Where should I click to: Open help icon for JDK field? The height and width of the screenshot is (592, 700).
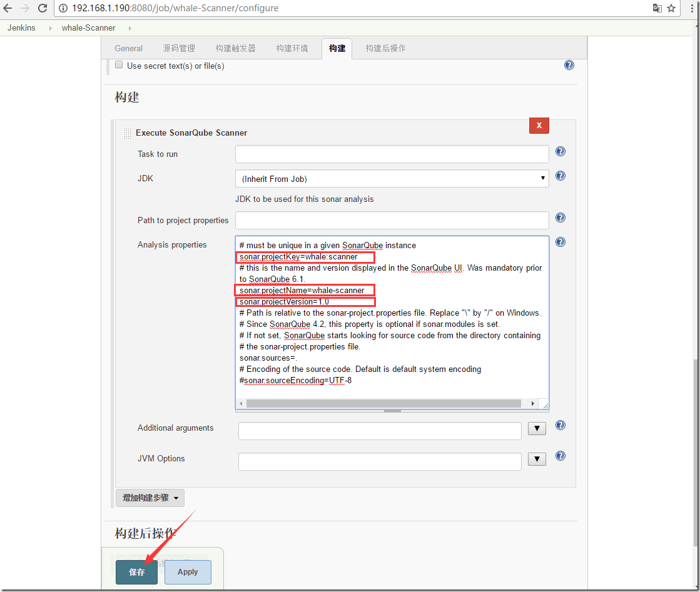561,176
